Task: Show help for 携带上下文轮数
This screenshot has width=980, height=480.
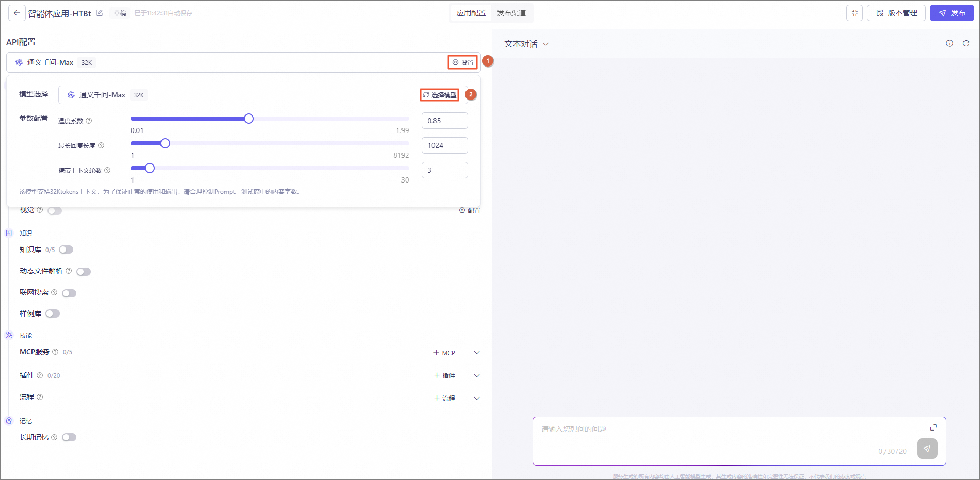Action: click(x=107, y=170)
